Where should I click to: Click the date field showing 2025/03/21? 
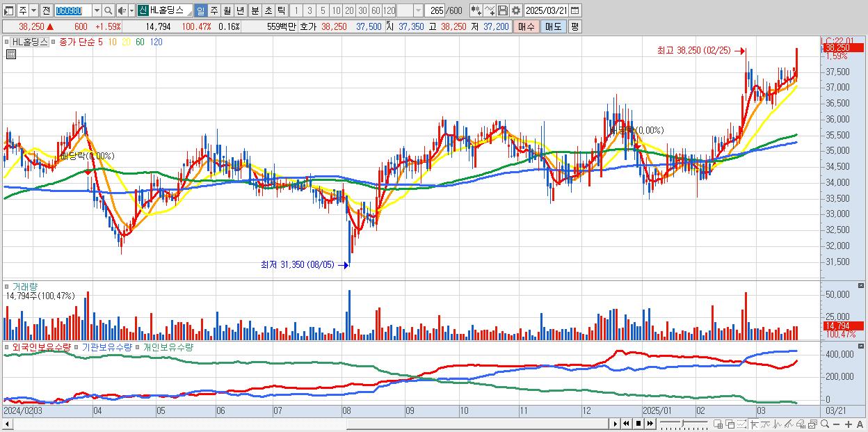point(546,10)
